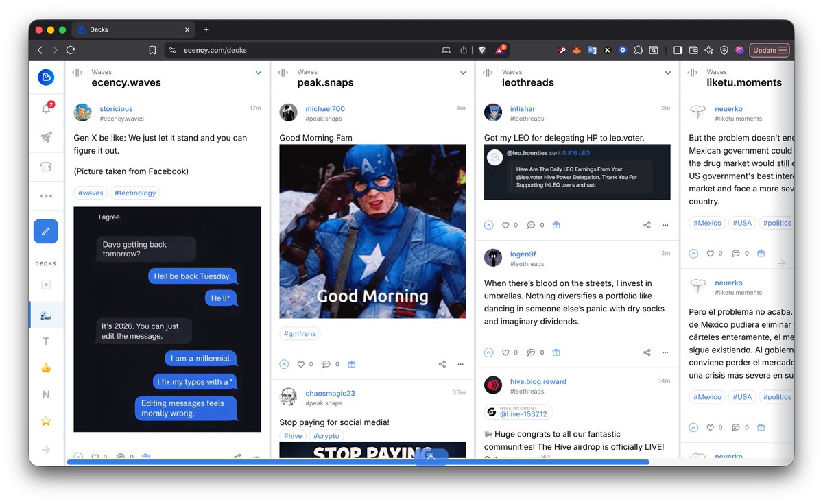The image size is (823, 504).
Task: Open leo.bounties embedded screenshot in intishar's post
Action: click(x=577, y=172)
